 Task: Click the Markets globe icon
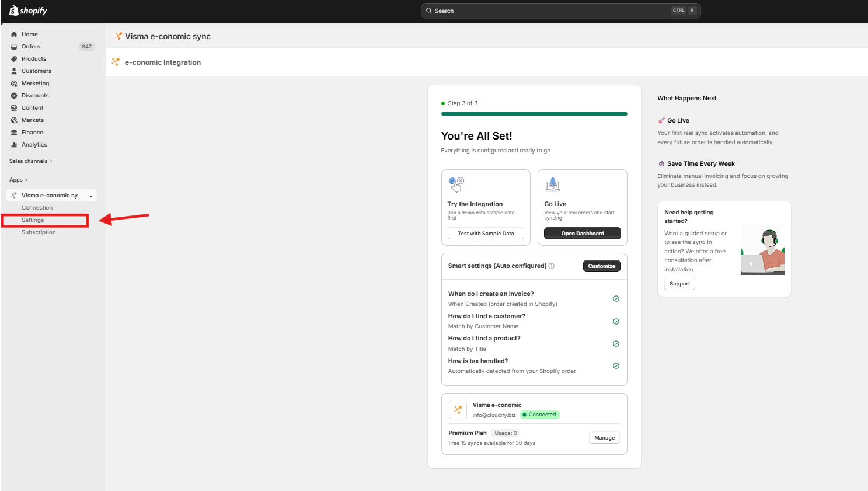tap(14, 120)
